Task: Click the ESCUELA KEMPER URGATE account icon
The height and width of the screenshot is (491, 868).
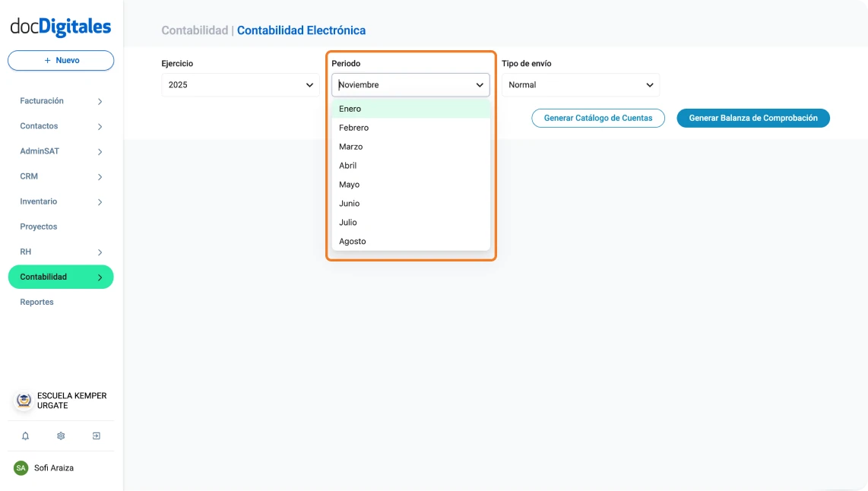Action: (22, 401)
